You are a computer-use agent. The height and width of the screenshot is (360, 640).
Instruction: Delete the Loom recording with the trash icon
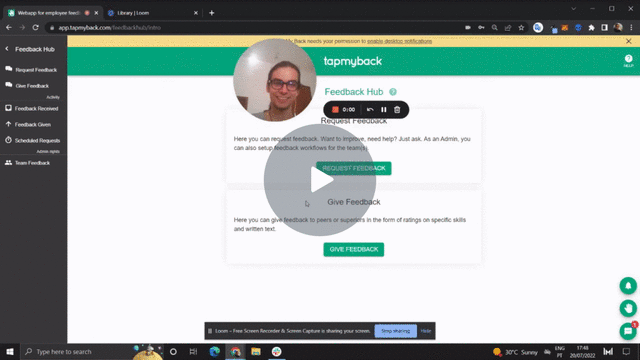click(397, 109)
